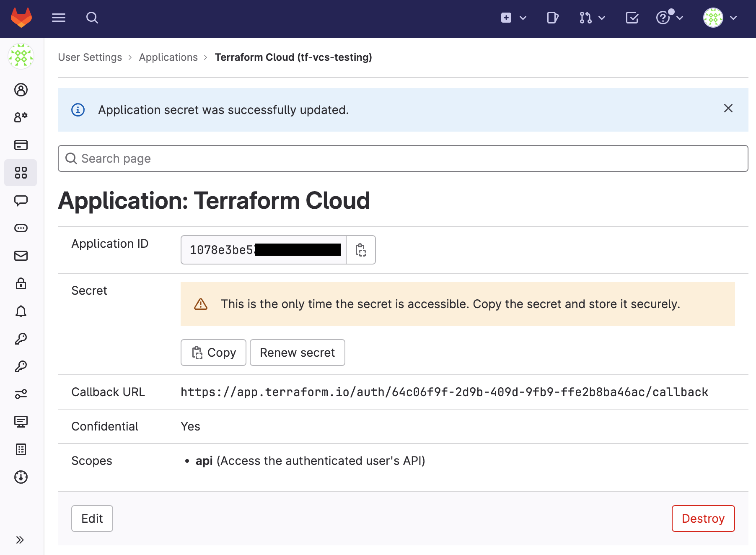This screenshot has width=756, height=555.
Task: Open Chat settings speech bubble icon
Action: (21, 200)
